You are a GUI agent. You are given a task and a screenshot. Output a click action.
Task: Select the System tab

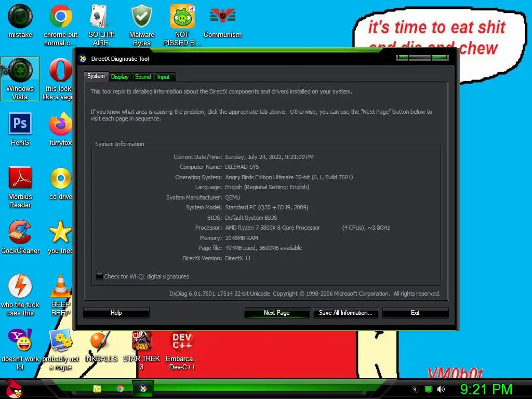(x=96, y=76)
